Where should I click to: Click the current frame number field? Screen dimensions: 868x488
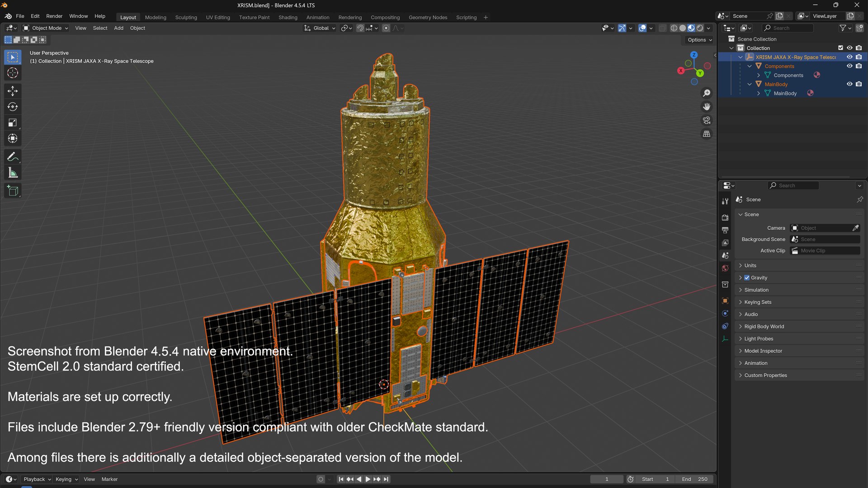pos(607,479)
